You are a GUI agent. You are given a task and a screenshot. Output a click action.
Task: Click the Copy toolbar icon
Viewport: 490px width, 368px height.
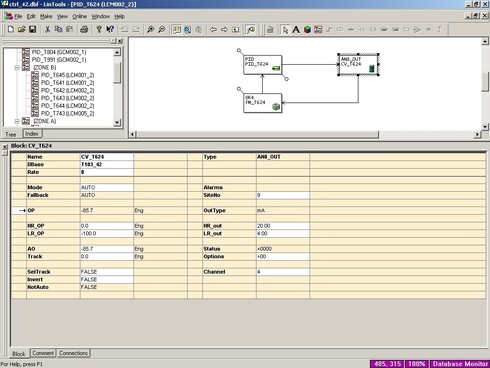[58, 30]
